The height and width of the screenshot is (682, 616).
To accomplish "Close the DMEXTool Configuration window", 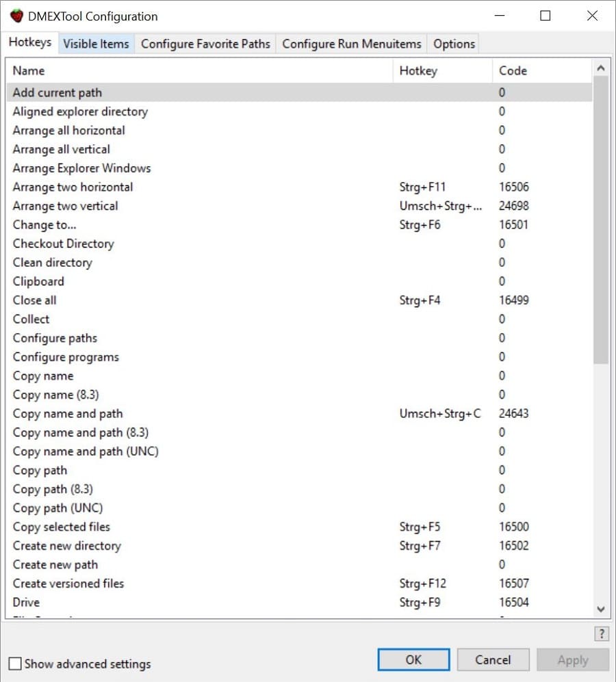I will (592, 16).
